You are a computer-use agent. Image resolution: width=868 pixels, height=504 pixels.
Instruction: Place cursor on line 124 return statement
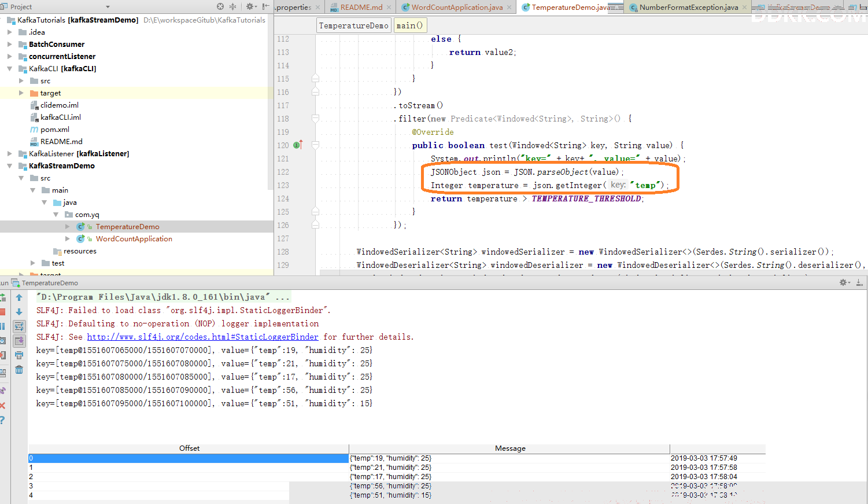537,198
